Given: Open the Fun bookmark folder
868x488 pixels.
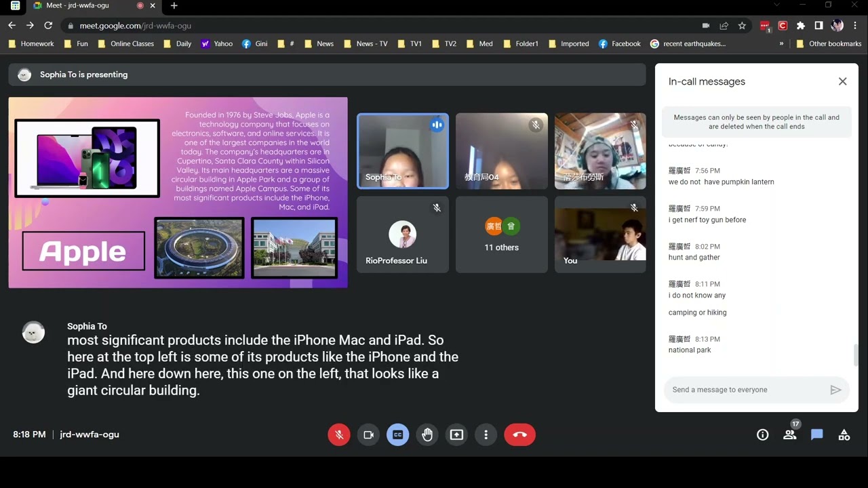Looking at the screenshot, I should [76, 43].
